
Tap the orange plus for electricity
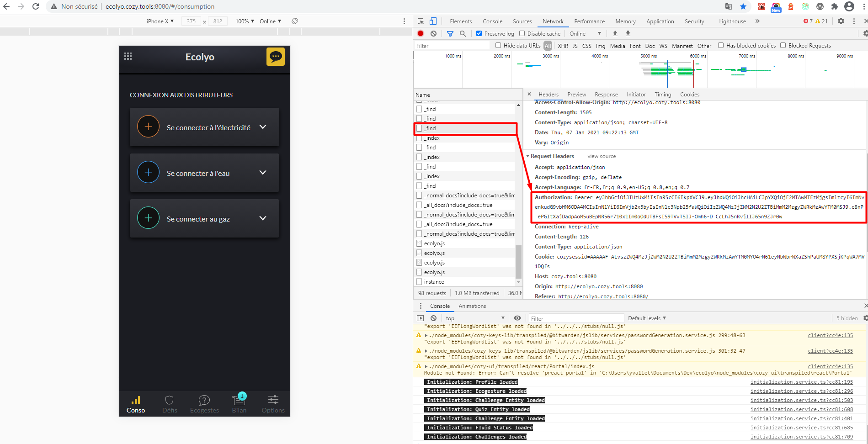click(148, 127)
